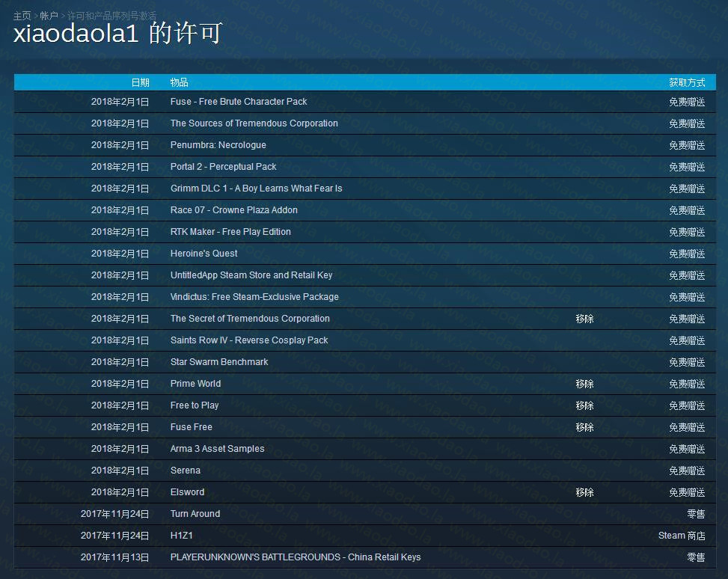Select the Elsword item name
Image resolution: width=728 pixels, height=579 pixels.
coord(187,492)
